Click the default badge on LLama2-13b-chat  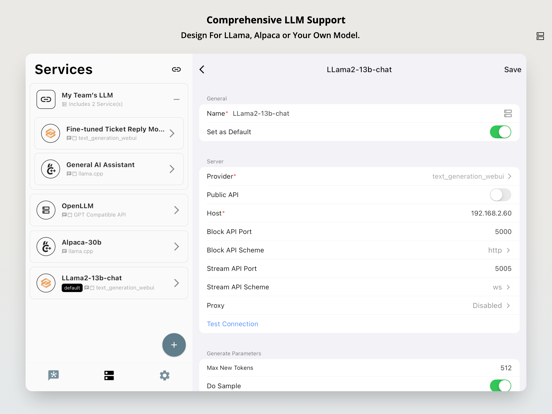pos(72,288)
